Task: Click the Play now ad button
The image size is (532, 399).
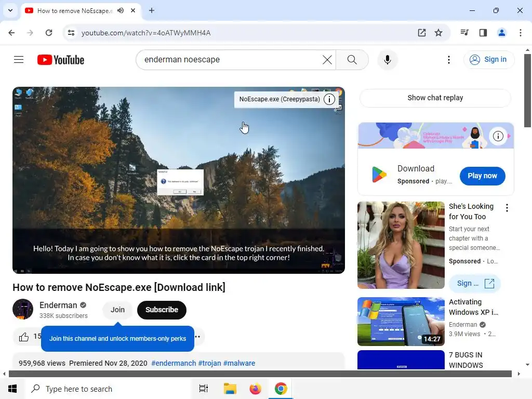Action: coord(482,176)
